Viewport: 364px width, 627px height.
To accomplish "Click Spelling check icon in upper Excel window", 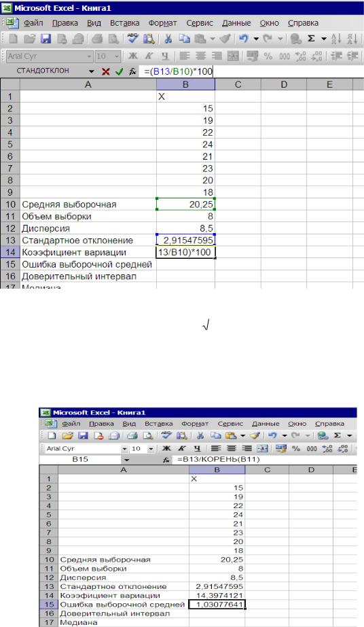I will click(x=132, y=39).
